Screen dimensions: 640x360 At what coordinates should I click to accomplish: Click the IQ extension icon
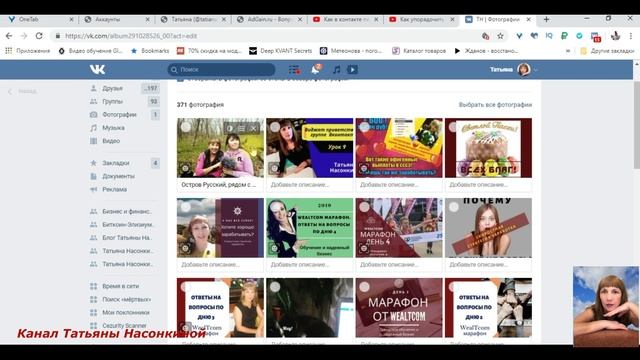tap(549, 36)
